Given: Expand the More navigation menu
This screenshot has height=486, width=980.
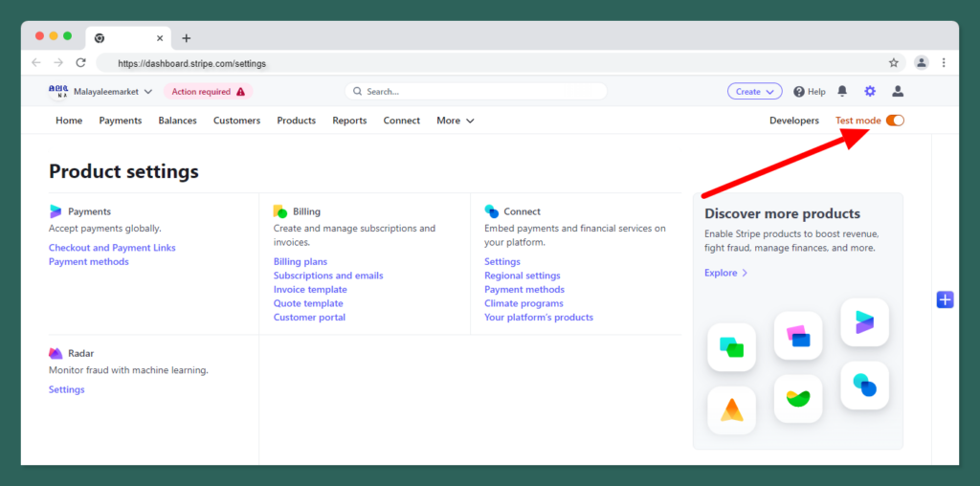Looking at the screenshot, I should [455, 121].
